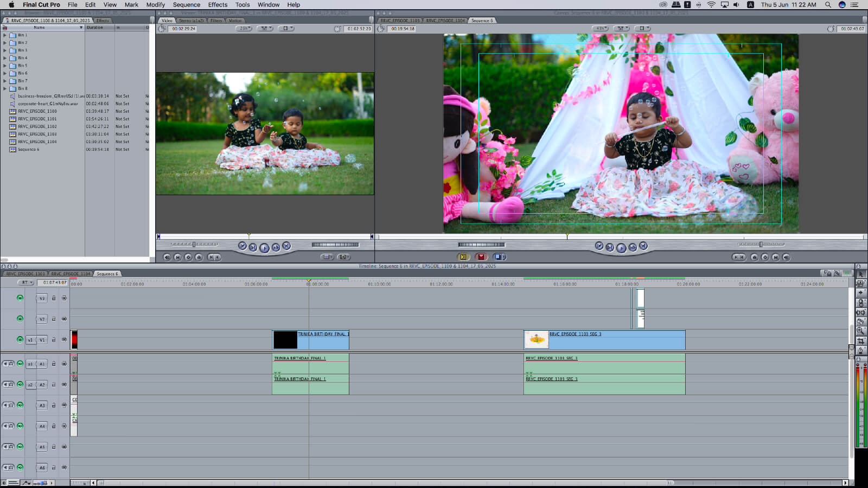
Task: Toggle audible light for track A3
Action: (20, 405)
